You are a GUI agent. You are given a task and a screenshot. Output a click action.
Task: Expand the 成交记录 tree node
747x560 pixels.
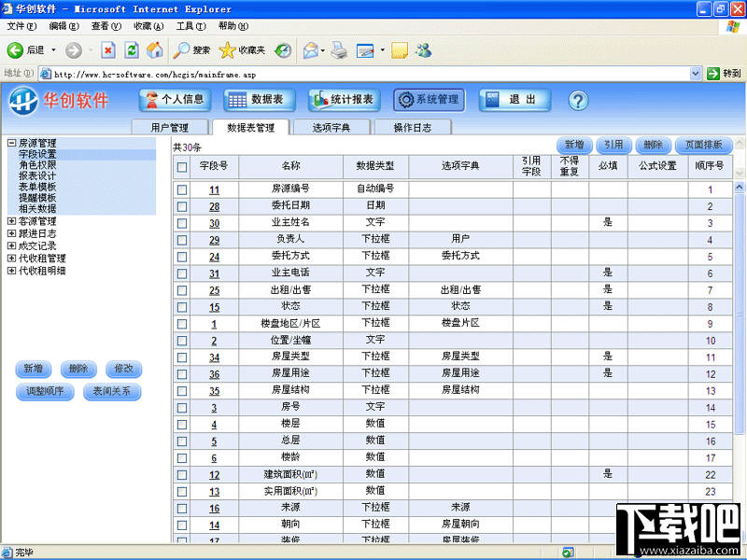(11, 246)
